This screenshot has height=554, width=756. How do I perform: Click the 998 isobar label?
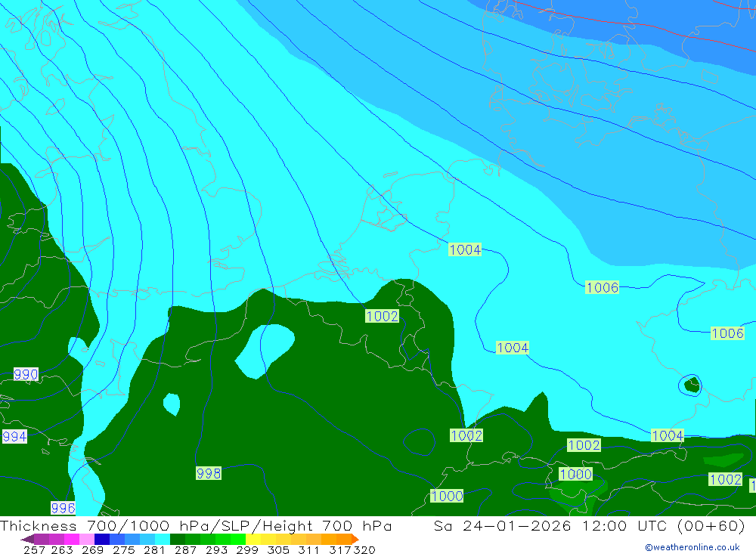coord(209,473)
